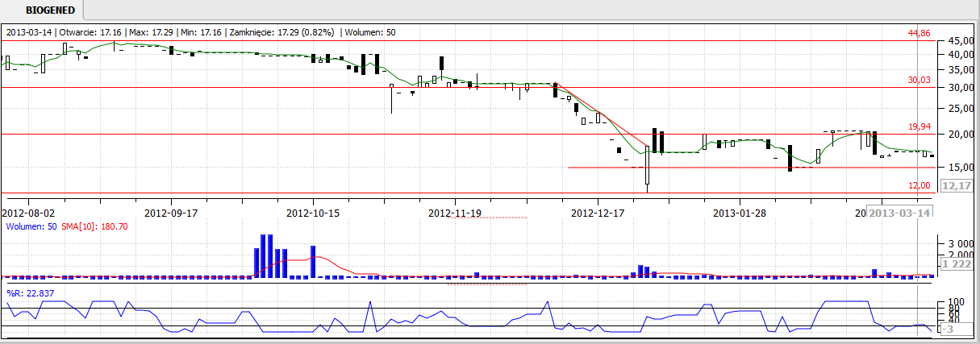The image size is (980, 344).
Task: Click the -3 marker on %R axis
Action: [952, 330]
